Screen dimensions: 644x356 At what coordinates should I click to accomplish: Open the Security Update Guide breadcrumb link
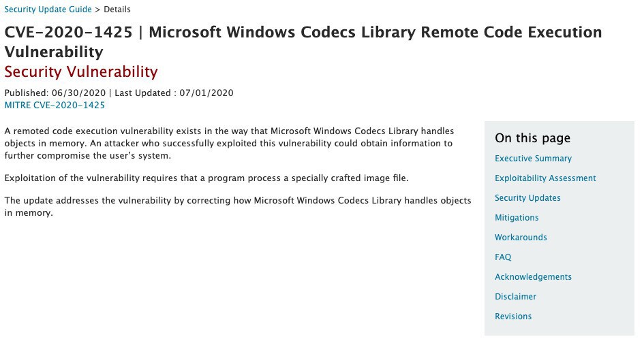click(x=48, y=10)
